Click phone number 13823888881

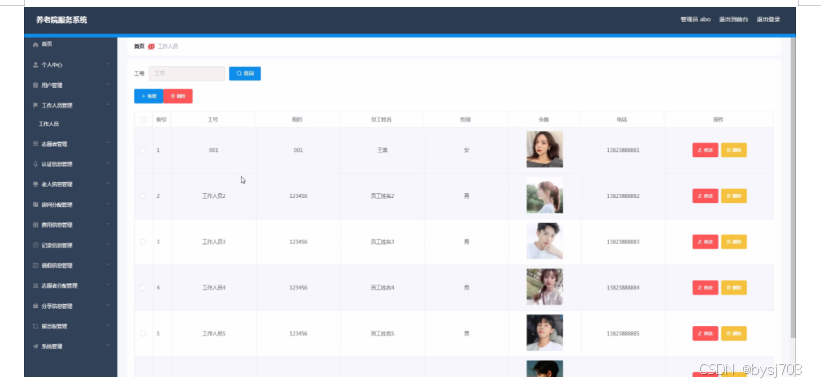coord(623,150)
